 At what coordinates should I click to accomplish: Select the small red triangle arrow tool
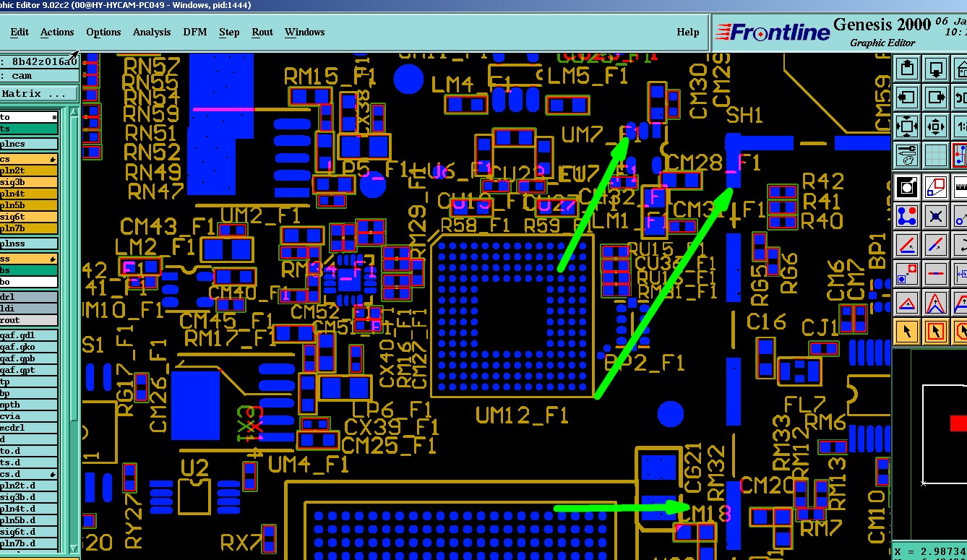(907, 303)
